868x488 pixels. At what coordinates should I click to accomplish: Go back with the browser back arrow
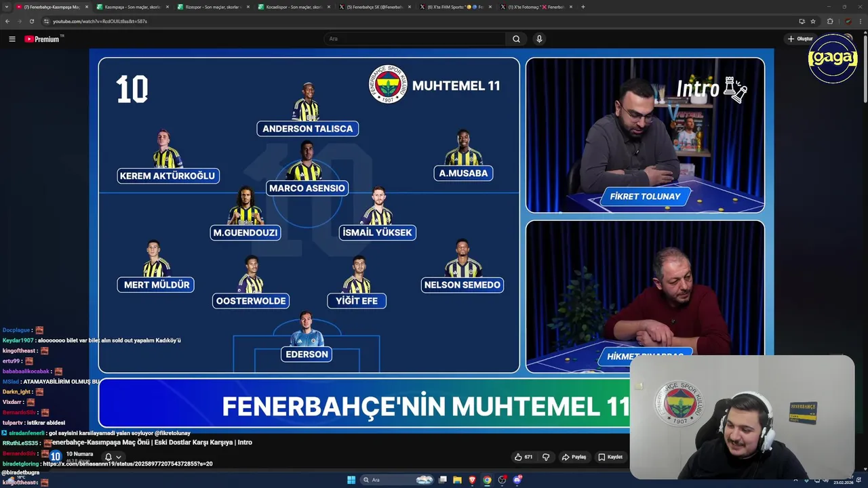7,21
